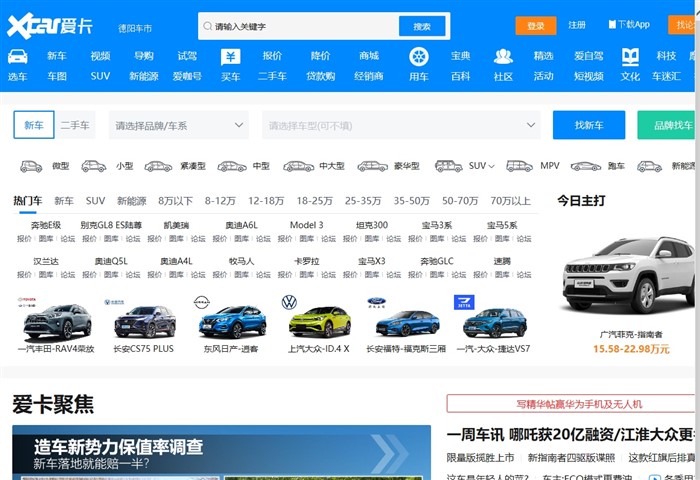Open the 东风日产-逍客 car image

tap(232, 321)
